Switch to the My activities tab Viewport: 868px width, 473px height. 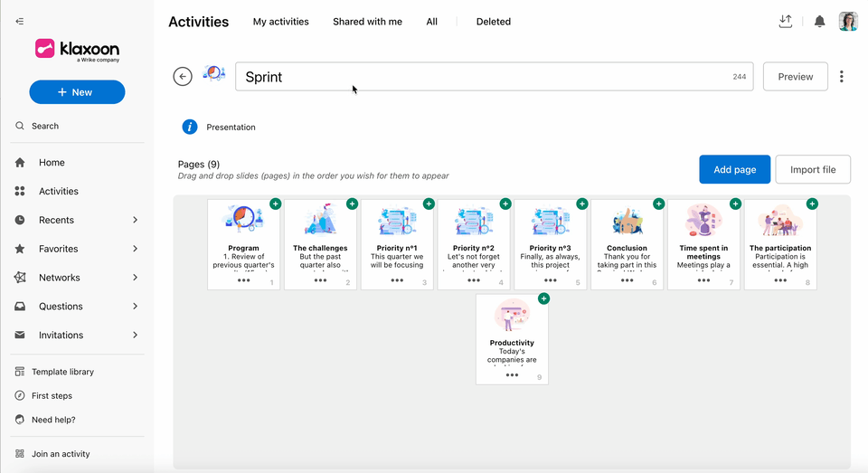tap(280, 22)
